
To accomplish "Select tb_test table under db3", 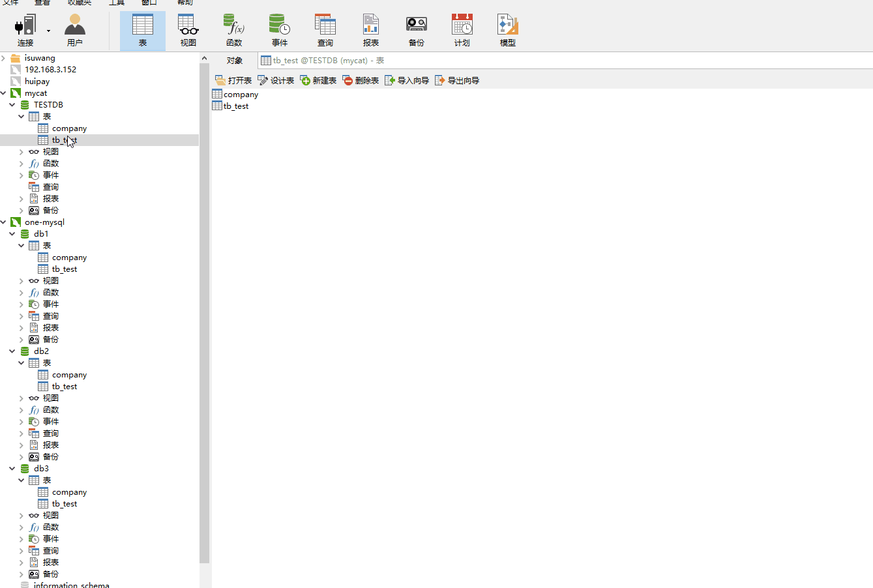I will (x=65, y=504).
